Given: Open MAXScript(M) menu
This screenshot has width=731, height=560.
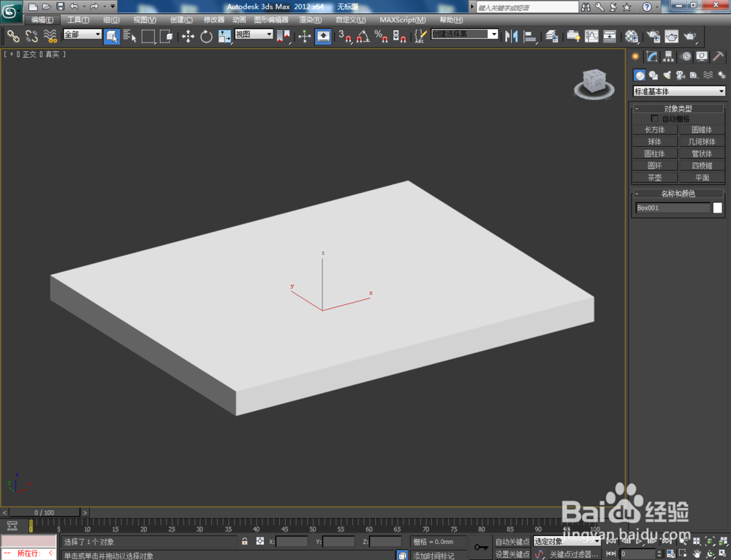Looking at the screenshot, I should coord(403,20).
